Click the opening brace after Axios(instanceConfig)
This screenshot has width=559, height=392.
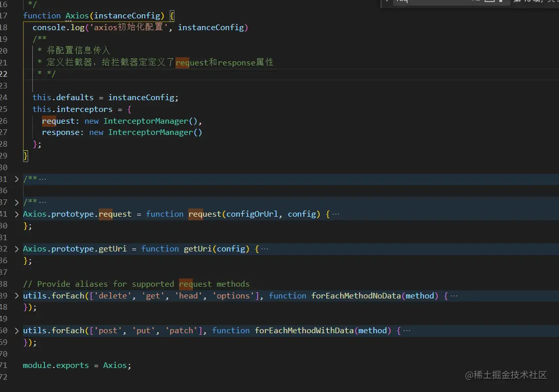click(172, 16)
